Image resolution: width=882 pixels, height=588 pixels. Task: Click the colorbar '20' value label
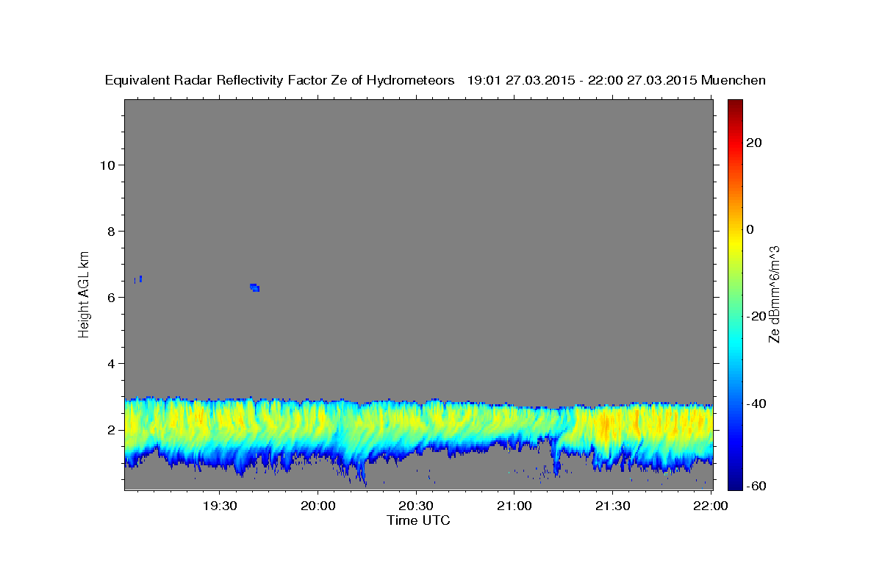755,143
